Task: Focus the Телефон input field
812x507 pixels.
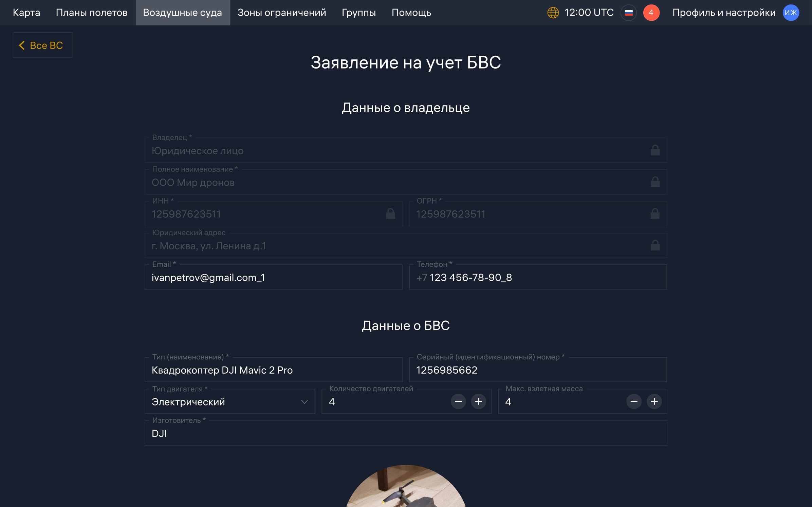Action: [538, 277]
